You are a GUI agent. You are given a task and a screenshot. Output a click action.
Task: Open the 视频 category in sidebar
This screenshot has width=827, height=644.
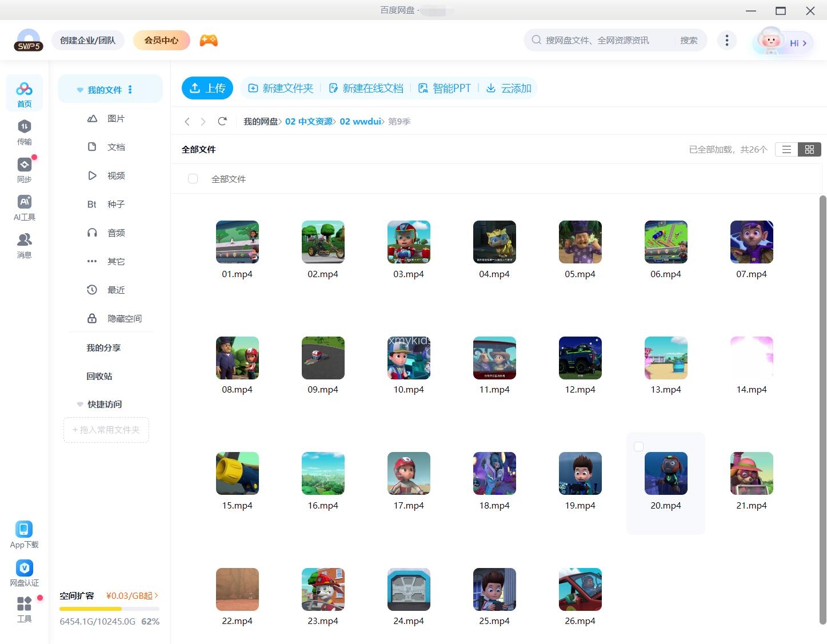point(115,175)
